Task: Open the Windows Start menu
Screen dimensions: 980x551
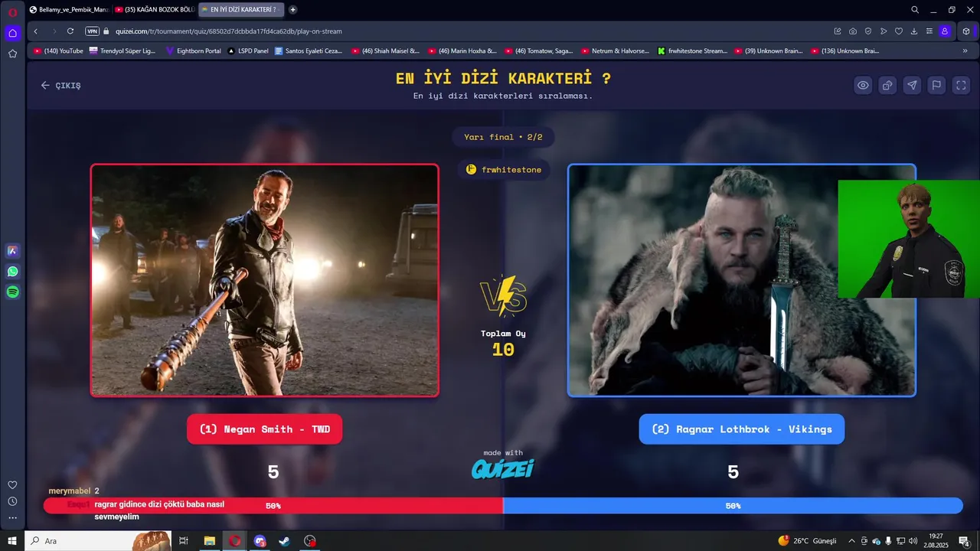Action: [12, 541]
